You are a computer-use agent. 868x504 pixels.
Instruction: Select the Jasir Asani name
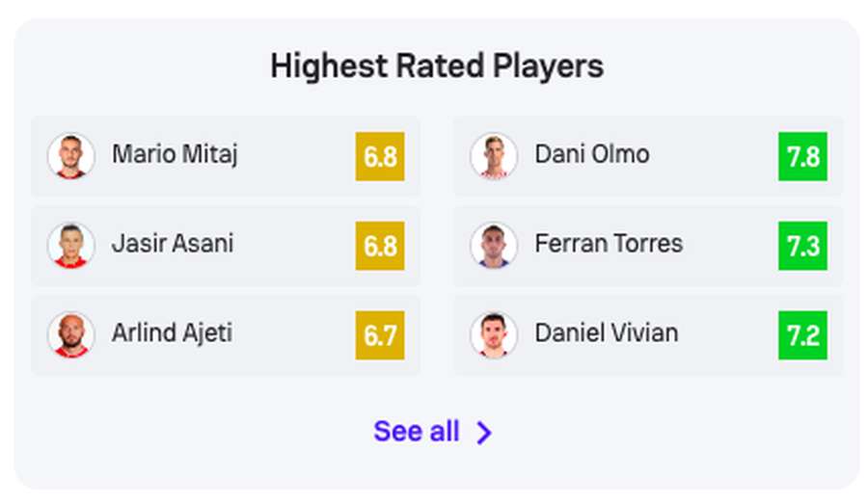pyautogui.click(x=173, y=244)
